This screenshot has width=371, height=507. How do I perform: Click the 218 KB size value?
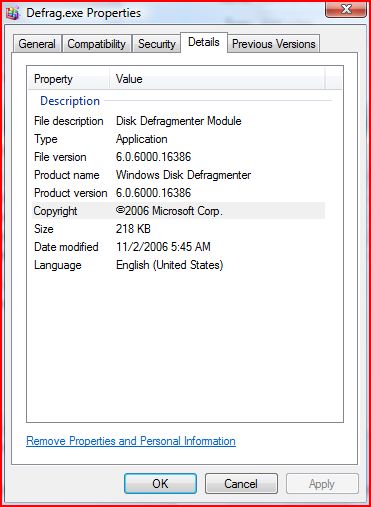133,229
